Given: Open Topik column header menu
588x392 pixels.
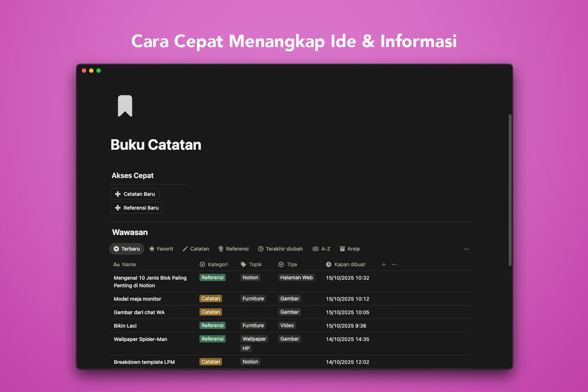Looking at the screenshot, I should [252, 265].
